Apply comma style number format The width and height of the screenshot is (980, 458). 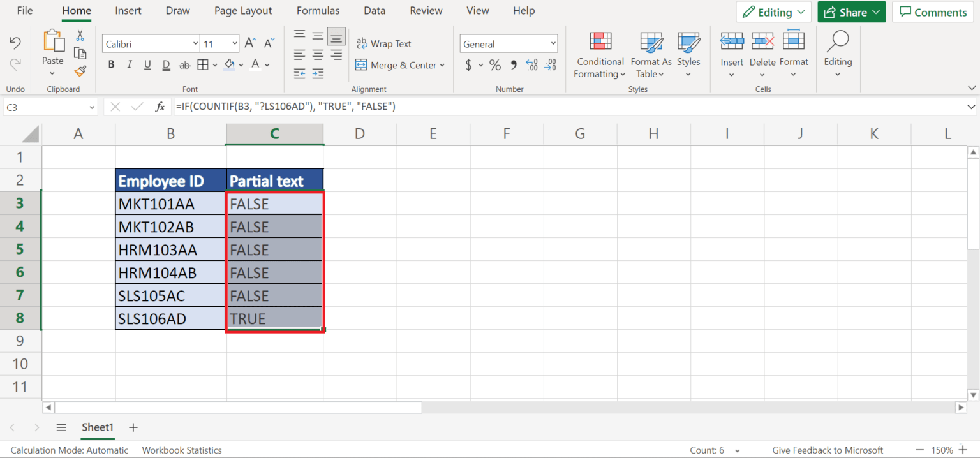pyautogui.click(x=514, y=64)
